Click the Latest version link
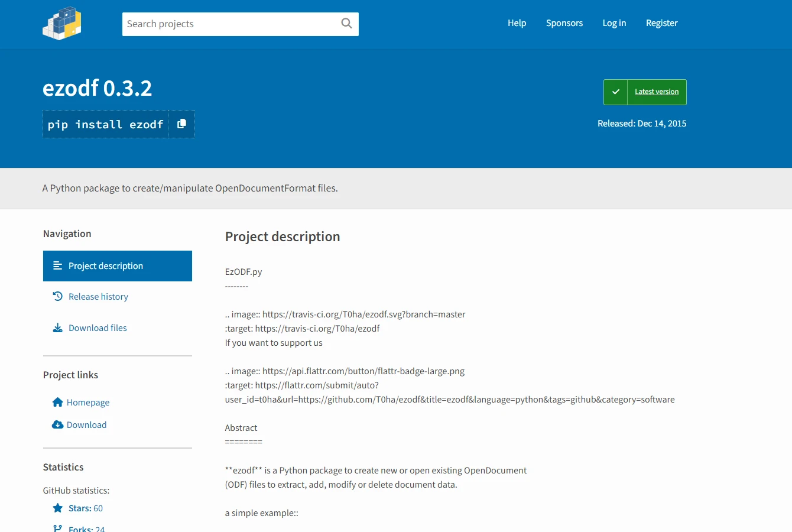The height and width of the screenshot is (532, 792). 656,92
